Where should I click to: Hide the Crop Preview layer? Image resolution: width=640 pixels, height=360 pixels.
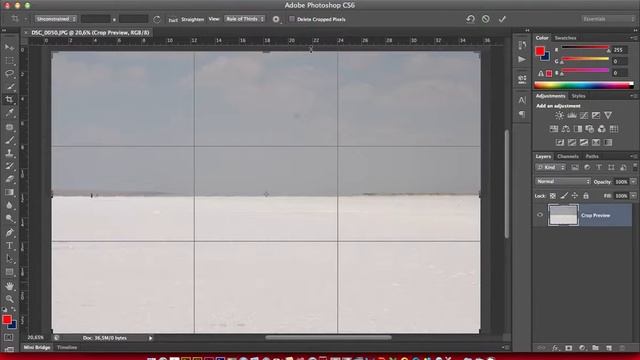(540, 215)
